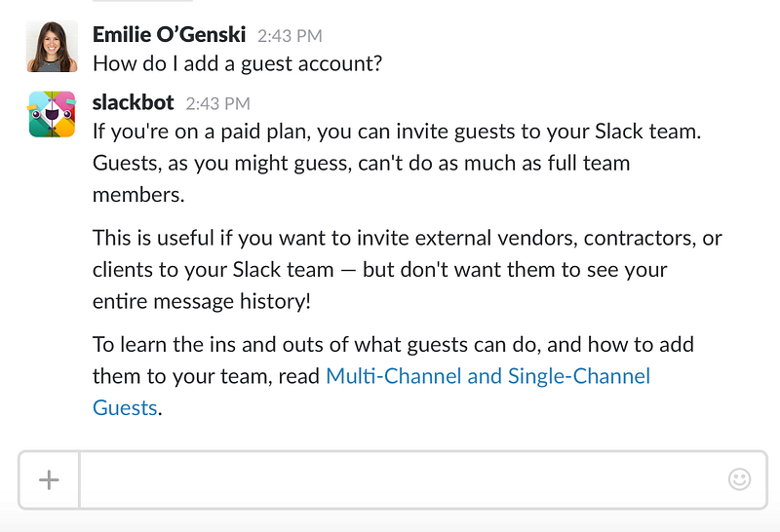Click the plus attachment button
Image resolution: width=780 pixels, height=532 pixels.
(x=49, y=479)
